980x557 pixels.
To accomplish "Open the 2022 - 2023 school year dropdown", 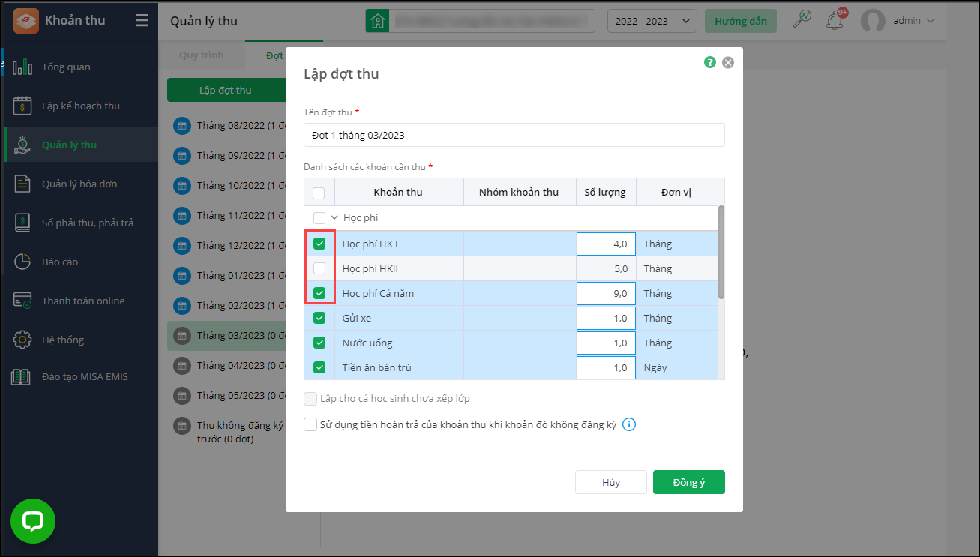I will (x=652, y=21).
